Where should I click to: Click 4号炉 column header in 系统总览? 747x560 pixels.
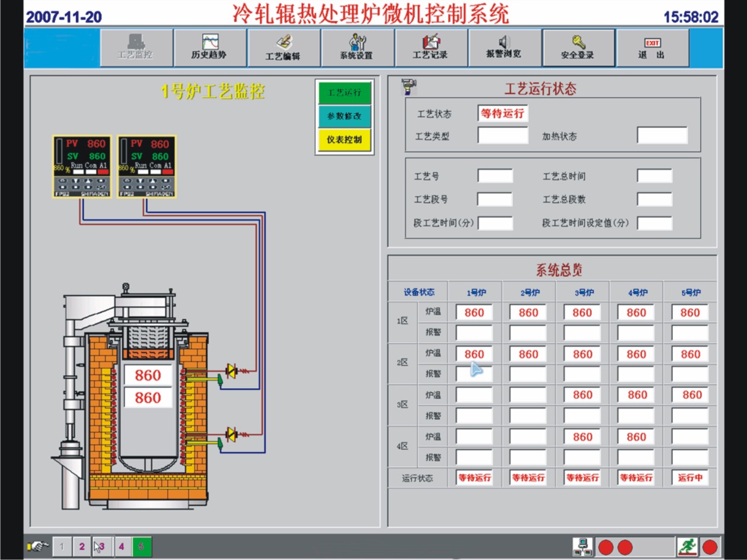click(637, 293)
